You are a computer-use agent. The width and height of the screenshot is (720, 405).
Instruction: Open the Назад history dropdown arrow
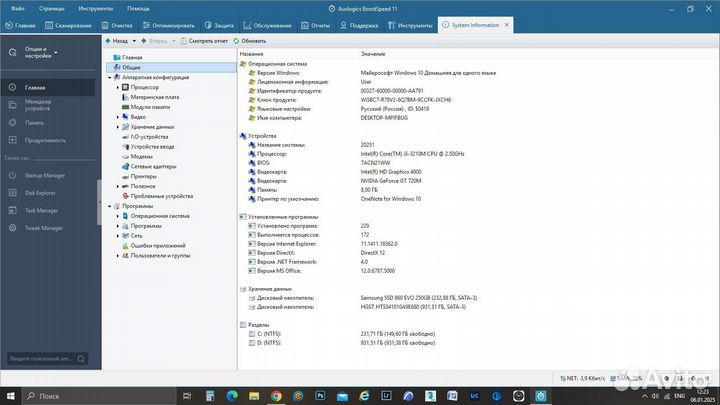coord(134,41)
